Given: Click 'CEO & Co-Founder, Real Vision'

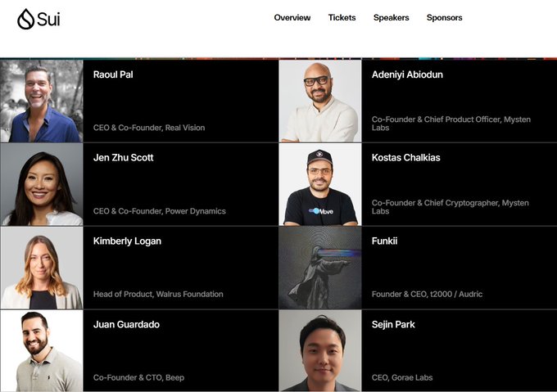Looking at the screenshot, I should pos(149,128).
